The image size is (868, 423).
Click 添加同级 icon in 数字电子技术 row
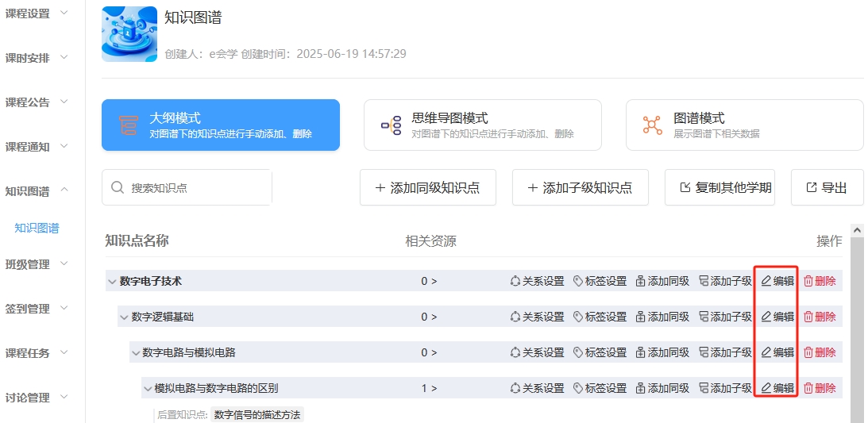coord(641,281)
